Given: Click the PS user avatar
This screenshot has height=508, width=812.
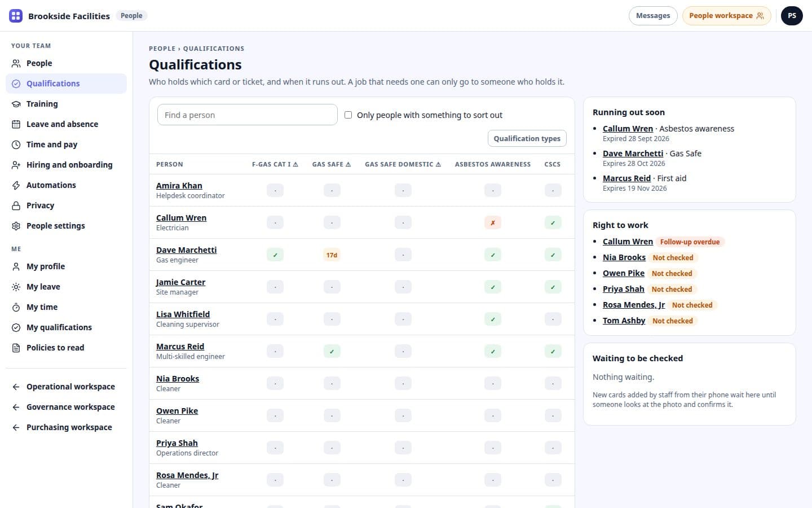Looking at the screenshot, I should (x=792, y=16).
